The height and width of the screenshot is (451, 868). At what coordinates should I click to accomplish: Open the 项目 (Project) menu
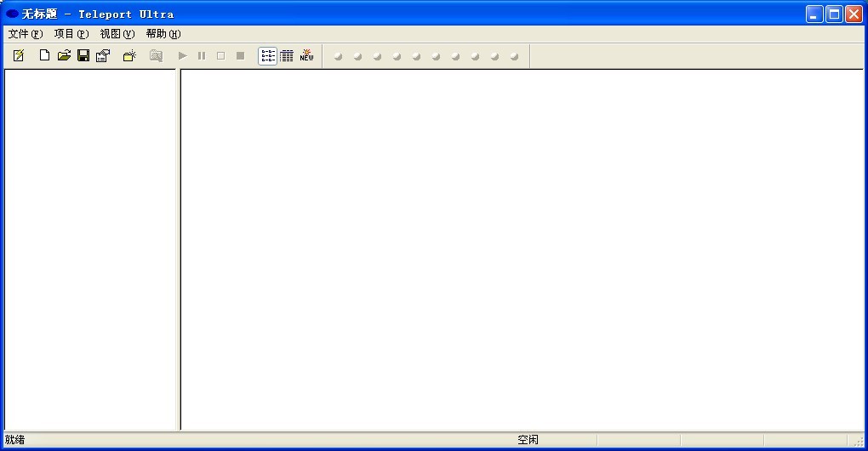point(71,34)
